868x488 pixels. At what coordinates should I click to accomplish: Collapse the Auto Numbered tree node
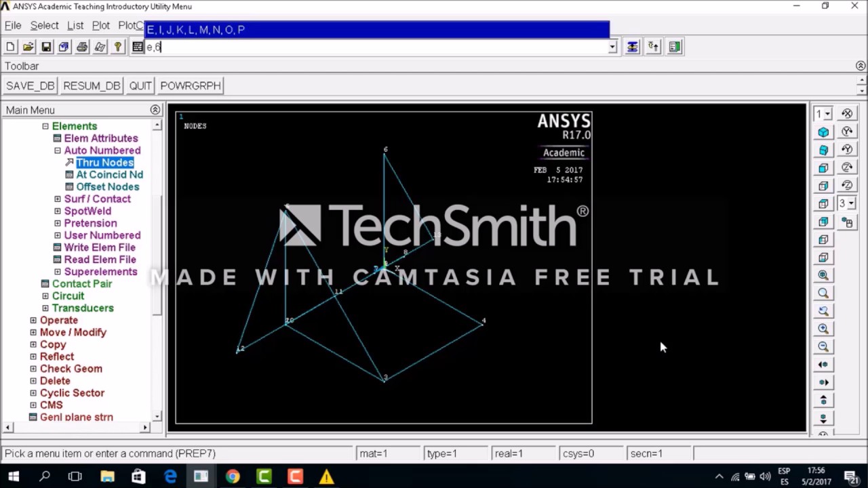[x=58, y=150]
